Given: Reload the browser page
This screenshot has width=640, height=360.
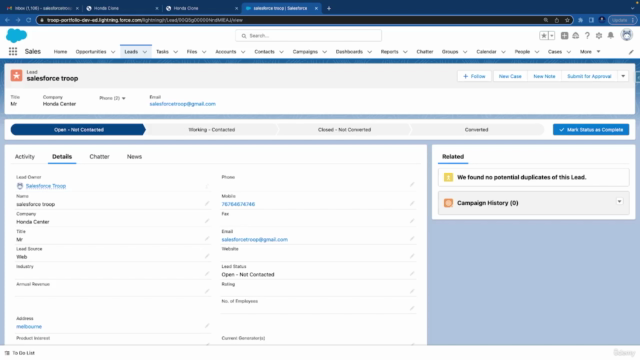Looking at the screenshot, I should [x=29, y=20].
